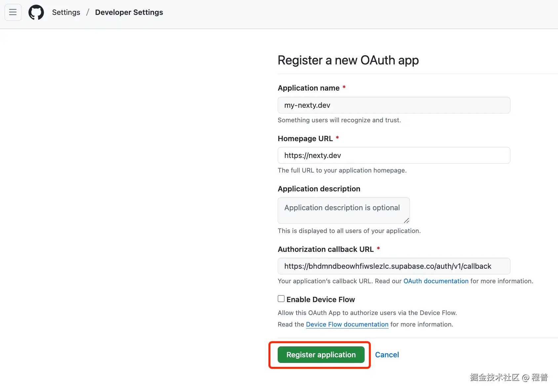This screenshot has height=392, width=558.
Task: Click the Homepage URL input field
Action: point(394,155)
